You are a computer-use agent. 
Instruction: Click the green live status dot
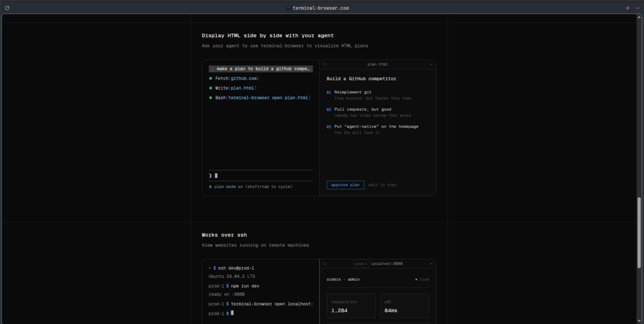[416, 279]
